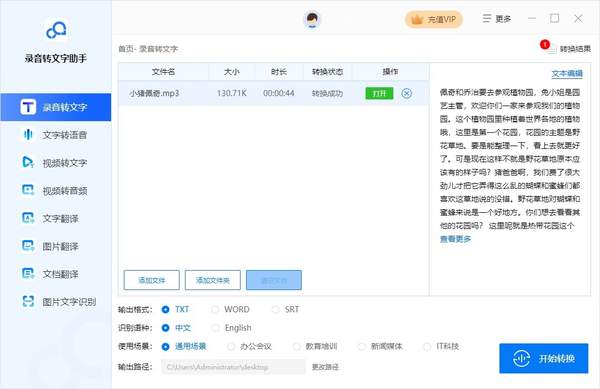Choose English as recognition language
600x389 pixels.
(x=215, y=328)
